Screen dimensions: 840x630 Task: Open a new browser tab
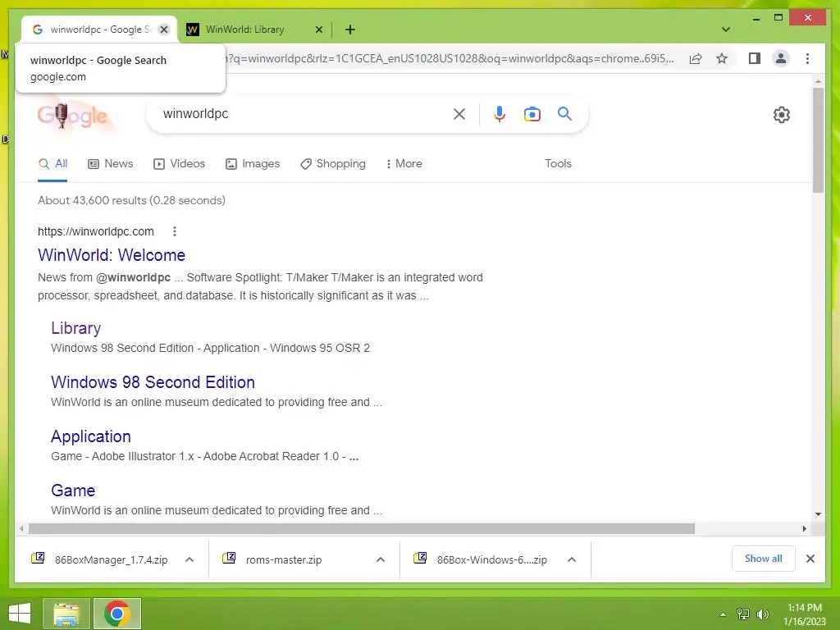tap(349, 30)
